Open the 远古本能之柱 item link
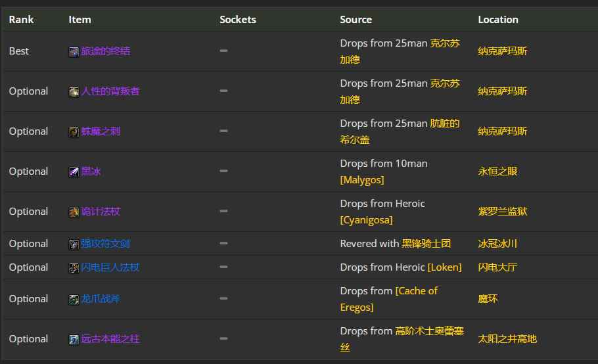The image size is (598, 364). click(110, 339)
